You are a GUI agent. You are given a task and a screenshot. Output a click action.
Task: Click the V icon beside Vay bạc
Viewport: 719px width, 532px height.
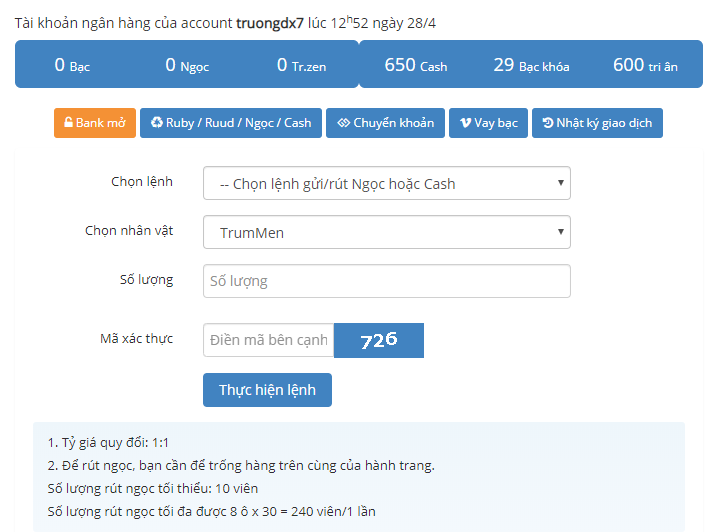click(x=465, y=123)
